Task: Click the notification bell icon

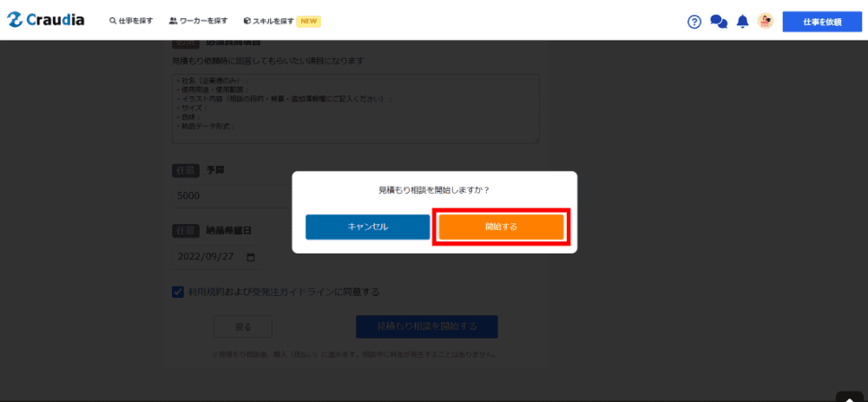Action: (x=742, y=22)
